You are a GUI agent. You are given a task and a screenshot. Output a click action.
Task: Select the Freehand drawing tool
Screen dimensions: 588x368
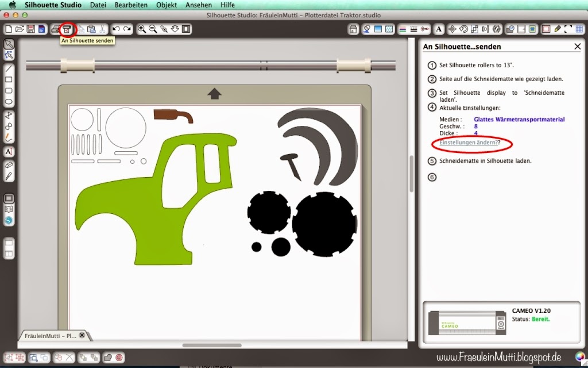pos(9,137)
